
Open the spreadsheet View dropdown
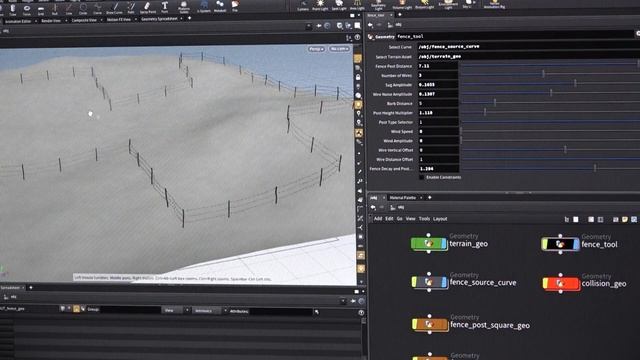176,311
